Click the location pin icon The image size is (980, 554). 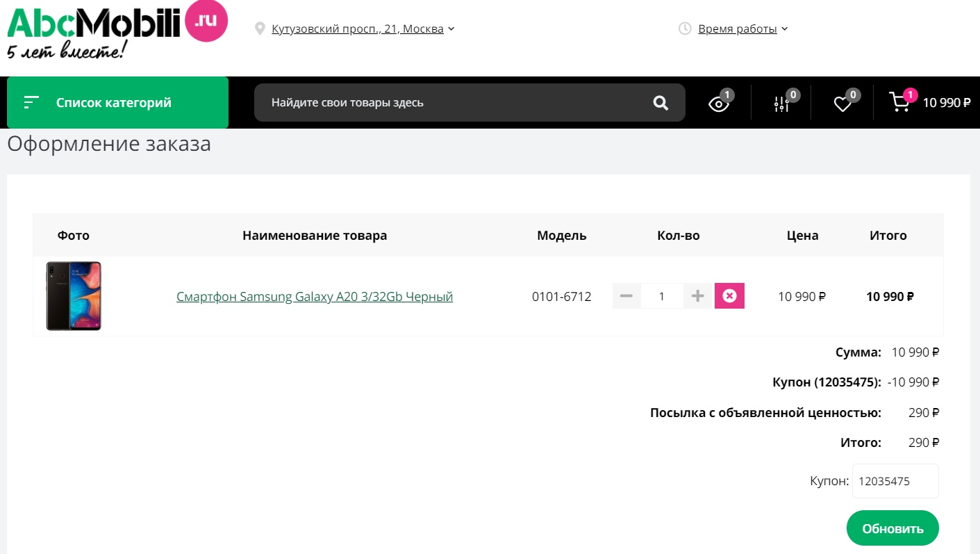pos(260,28)
